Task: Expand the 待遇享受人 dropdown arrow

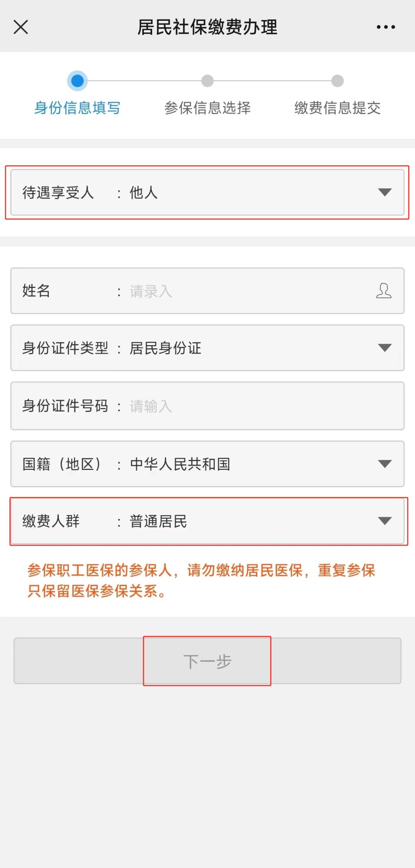Action: 385,192
